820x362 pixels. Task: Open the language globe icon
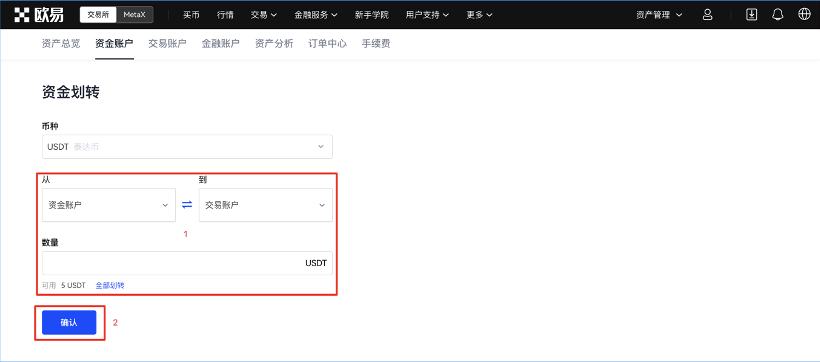[804, 15]
